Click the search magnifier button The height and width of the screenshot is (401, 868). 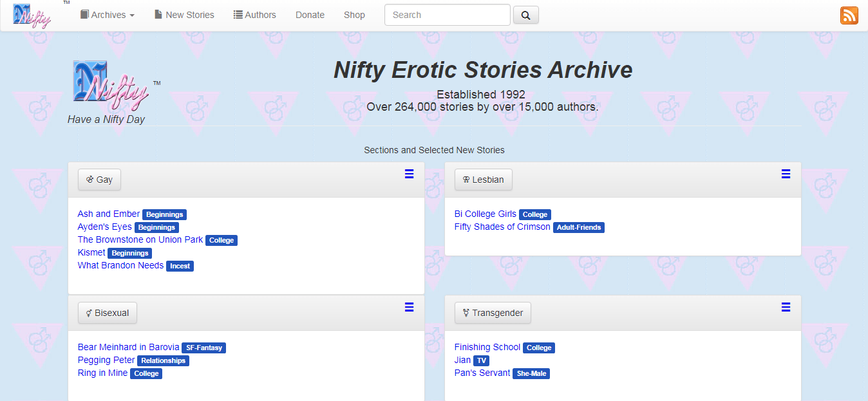(526, 15)
